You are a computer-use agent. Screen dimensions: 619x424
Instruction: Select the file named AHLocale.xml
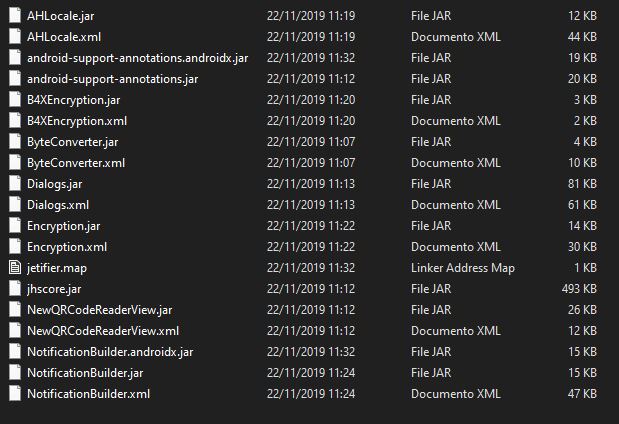tap(62, 37)
